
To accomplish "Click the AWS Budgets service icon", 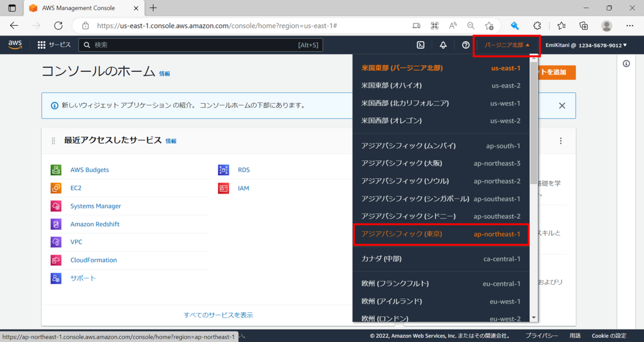I will 56,170.
